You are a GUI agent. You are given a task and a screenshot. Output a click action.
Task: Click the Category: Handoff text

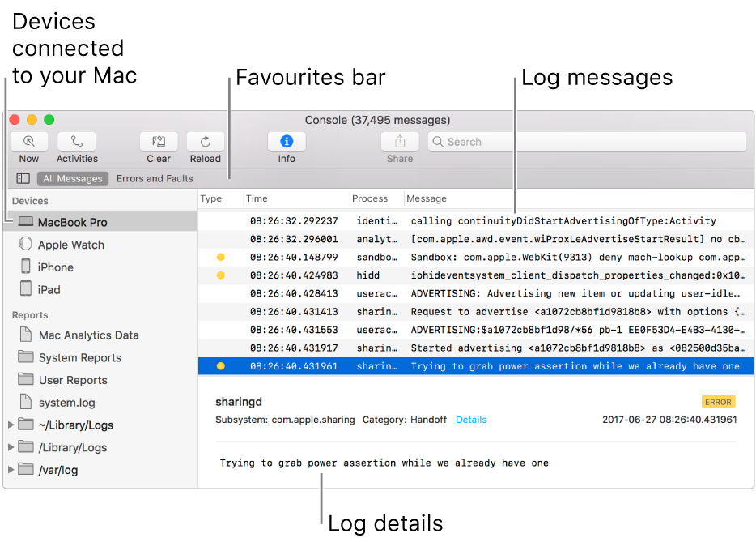[405, 420]
